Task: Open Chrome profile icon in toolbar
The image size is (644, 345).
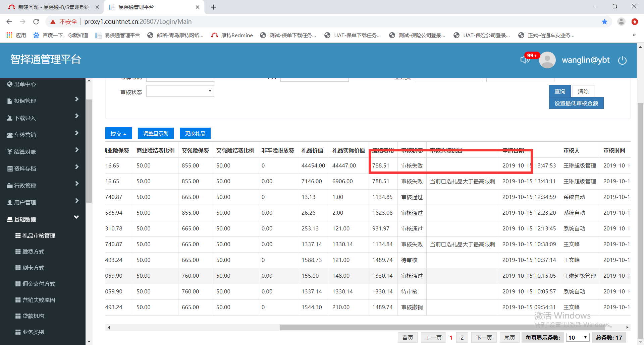Action: click(x=621, y=22)
